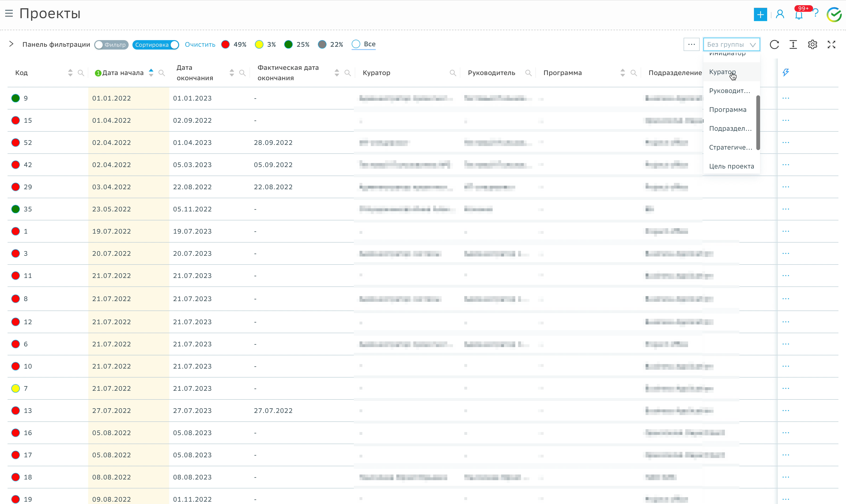The width and height of the screenshot is (846, 504).
Task: Click the lightning quick actions icon
Action: [x=786, y=72]
